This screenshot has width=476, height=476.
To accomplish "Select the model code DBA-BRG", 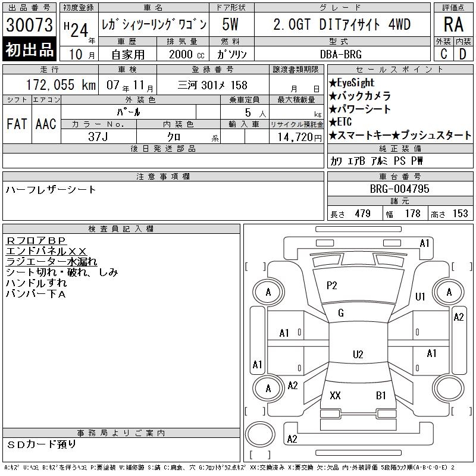I will tap(341, 54).
